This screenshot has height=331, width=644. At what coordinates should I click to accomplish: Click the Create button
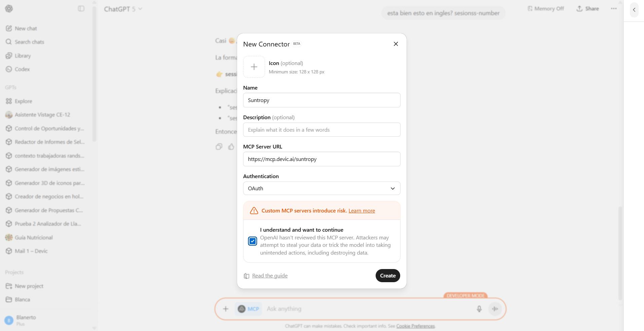pos(387,275)
